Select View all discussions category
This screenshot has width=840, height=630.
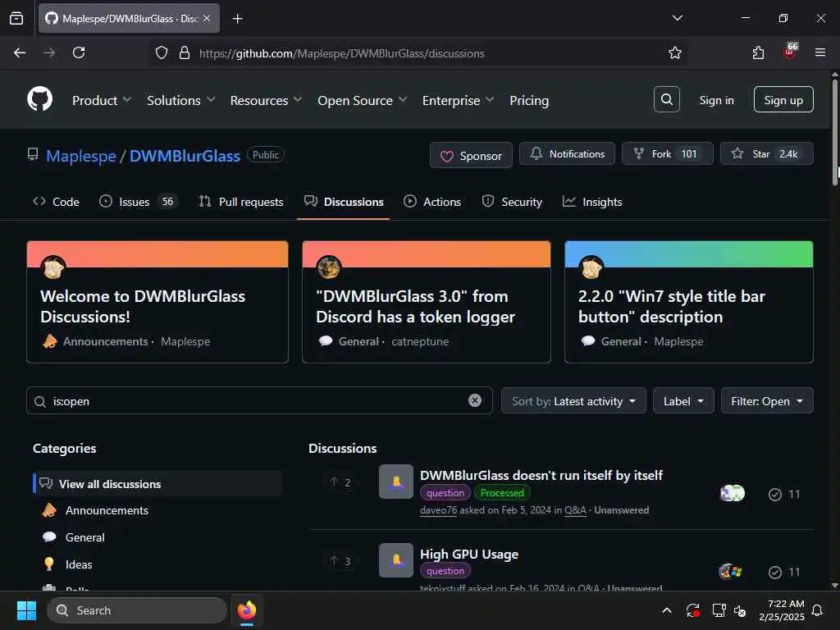(157, 484)
